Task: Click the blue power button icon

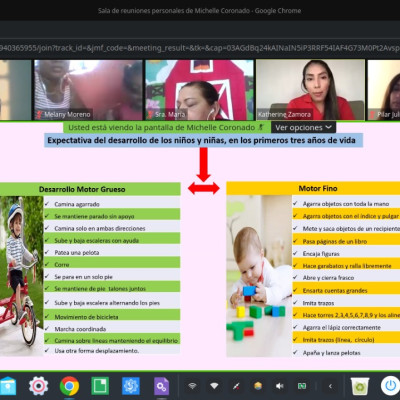Action: [x=390, y=386]
